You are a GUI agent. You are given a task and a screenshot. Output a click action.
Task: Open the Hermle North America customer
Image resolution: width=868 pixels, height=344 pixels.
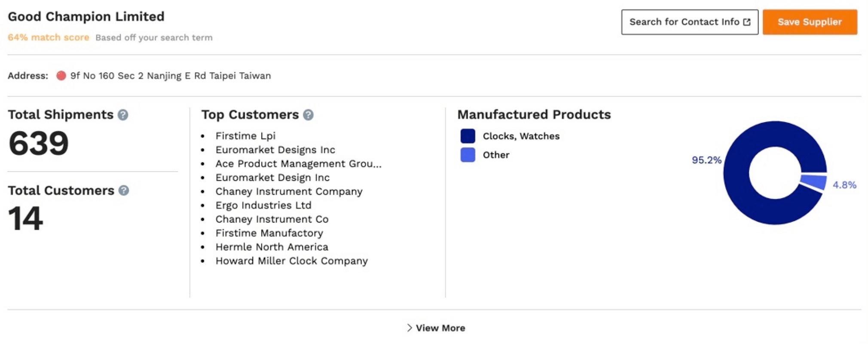point(272,247)
